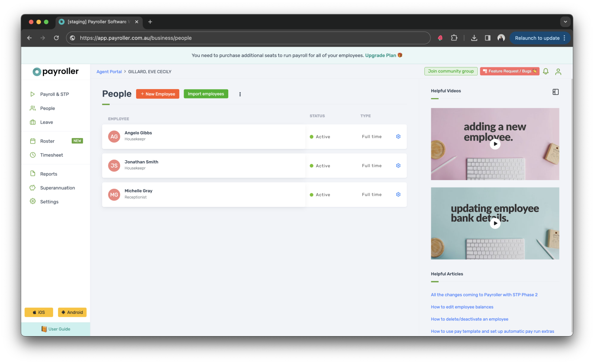The image size is (594, 364).
Task: Open settings gear for Michelle Gray
Action: [398, 195]
